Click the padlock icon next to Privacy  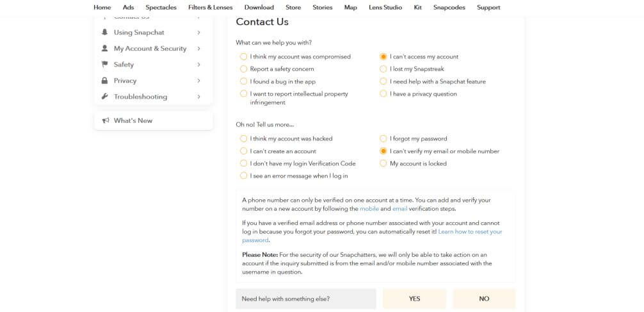pyautogui.click(x=105, y=81)
